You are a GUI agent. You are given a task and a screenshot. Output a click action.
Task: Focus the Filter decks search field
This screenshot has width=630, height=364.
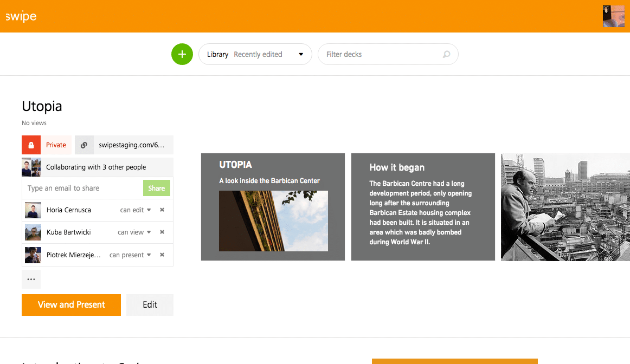click(388, 54)
